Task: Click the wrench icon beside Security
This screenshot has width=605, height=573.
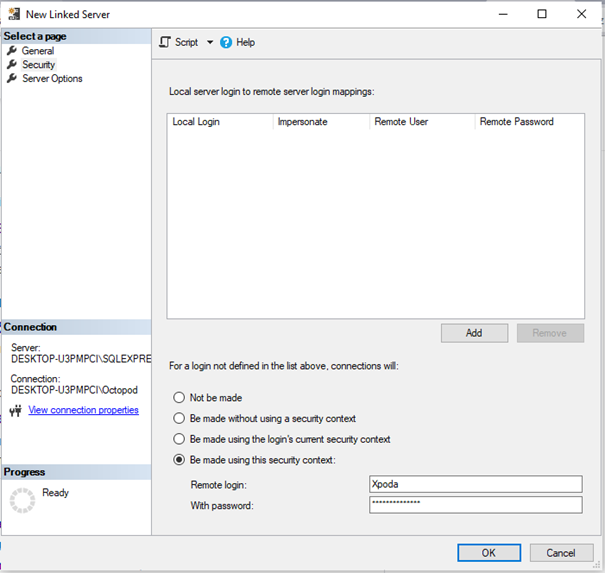Action: (x=12, y=64)
